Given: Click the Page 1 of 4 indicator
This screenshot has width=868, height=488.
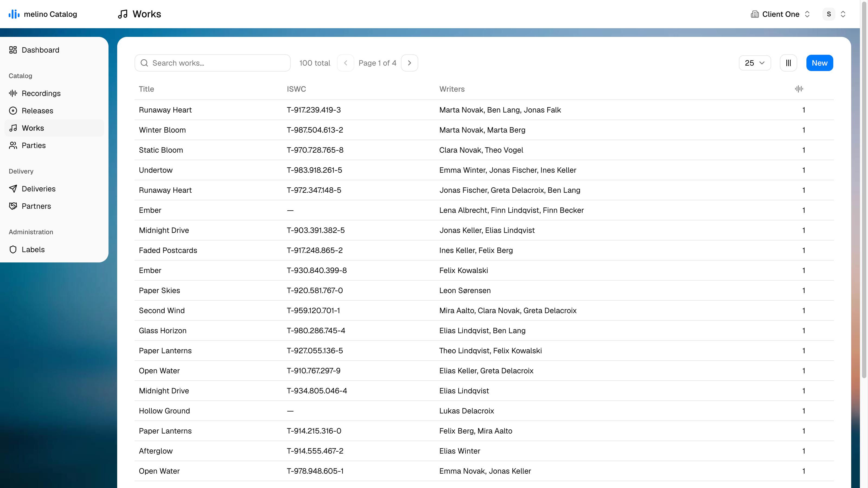Looking at the screenshot, I should (377, 63).
